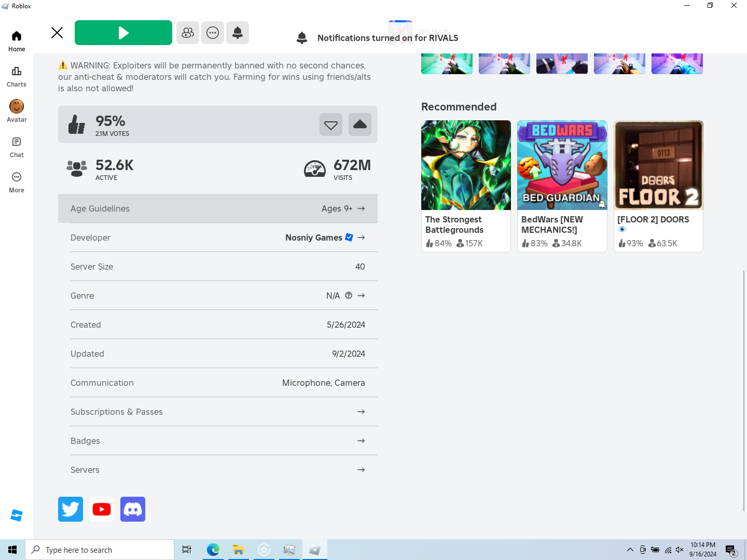
Task: Click the Server Size value 40
Action: coord(360,267)
